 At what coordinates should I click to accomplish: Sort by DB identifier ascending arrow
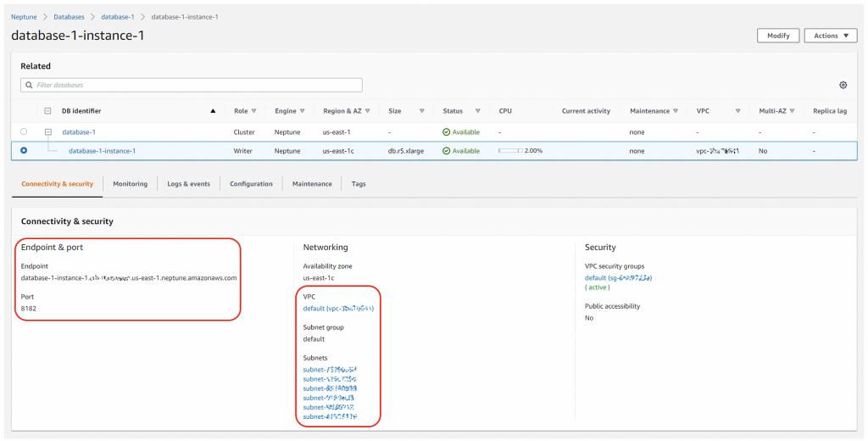click(x=213, y=111)
